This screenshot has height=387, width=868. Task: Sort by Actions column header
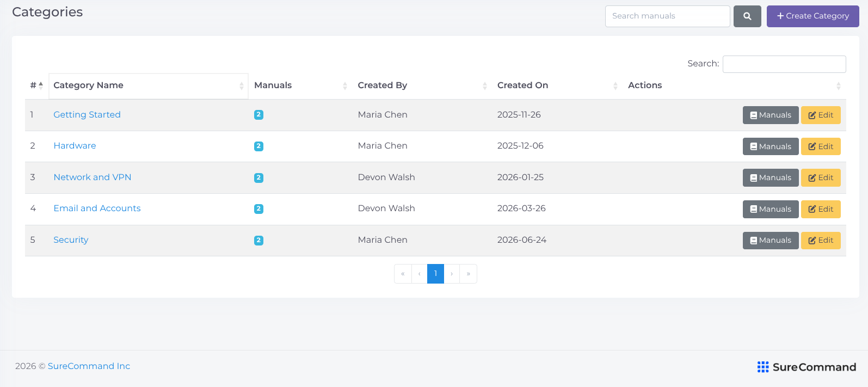click(x=734, y=85)
